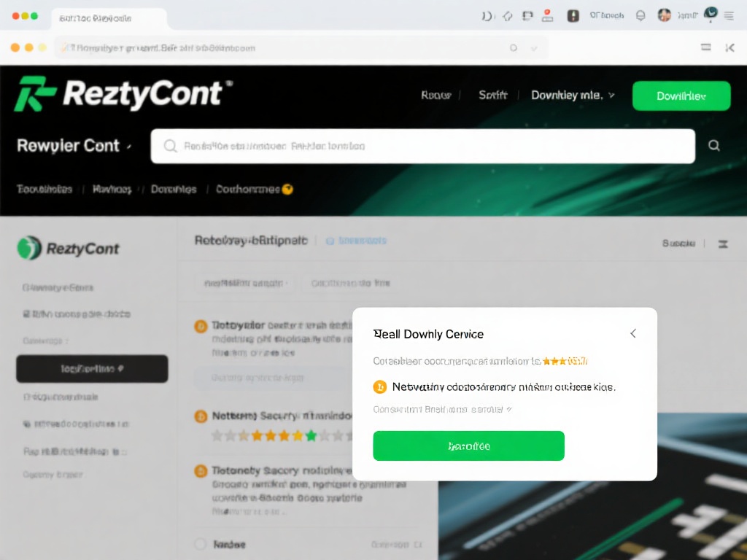
Task: Click the star rating row under Netteen Sacurty
Action: (282, 435)
